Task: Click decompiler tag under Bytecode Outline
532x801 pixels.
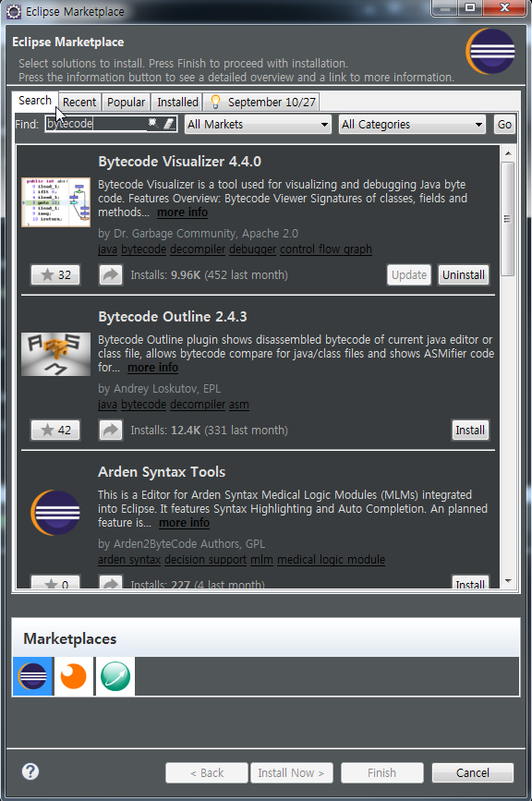Action: click(x=198, y=404)
